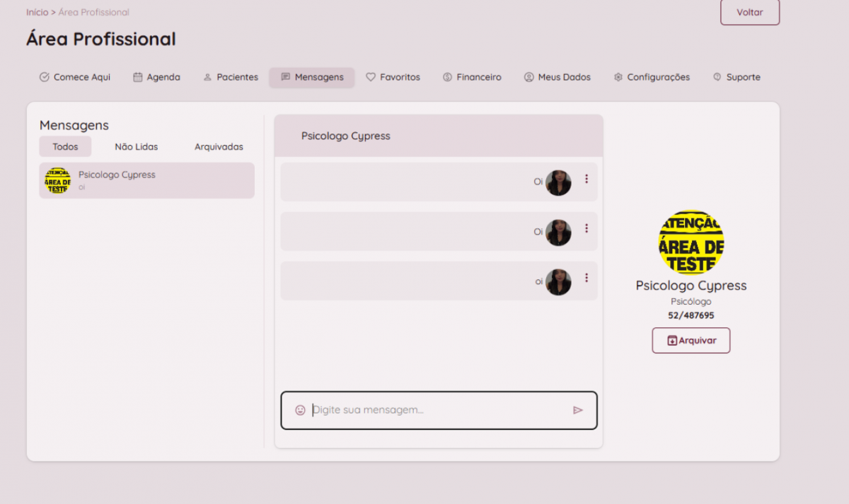849x504 pixels.
Task: Open the Configurações tab
Action: coord(652,77)
